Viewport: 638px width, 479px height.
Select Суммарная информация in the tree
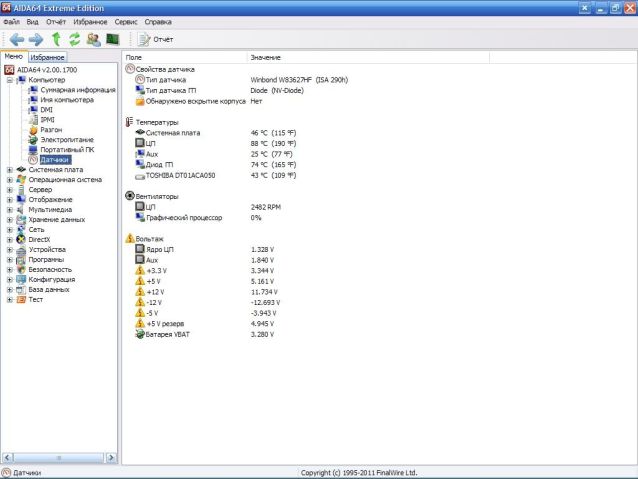(x=78, y=90)
